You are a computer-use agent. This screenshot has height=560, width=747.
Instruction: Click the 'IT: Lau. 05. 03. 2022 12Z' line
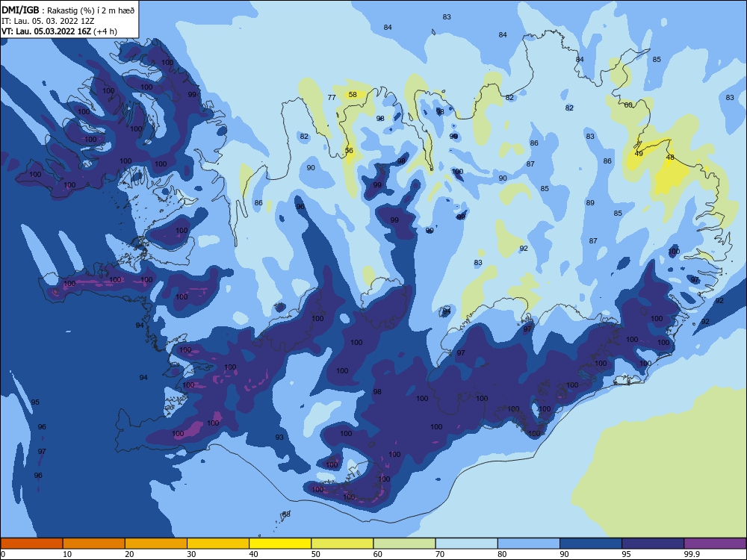click(x=48, y=21)
